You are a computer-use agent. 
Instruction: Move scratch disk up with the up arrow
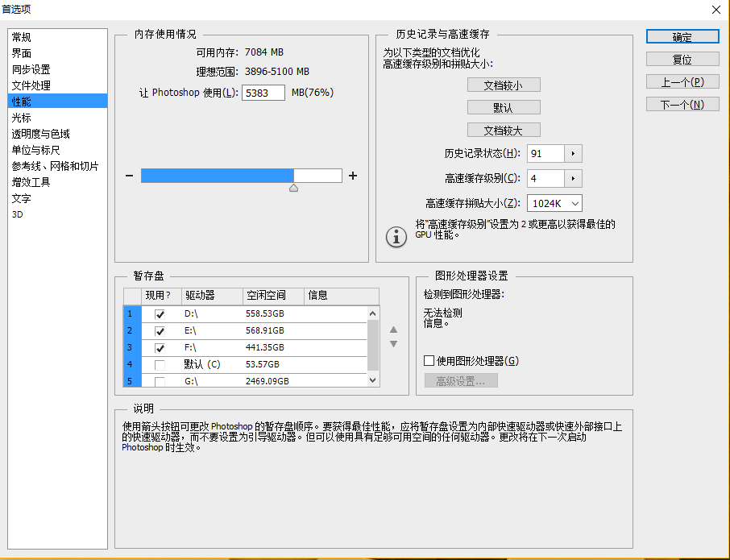click(x=393, y=330)
